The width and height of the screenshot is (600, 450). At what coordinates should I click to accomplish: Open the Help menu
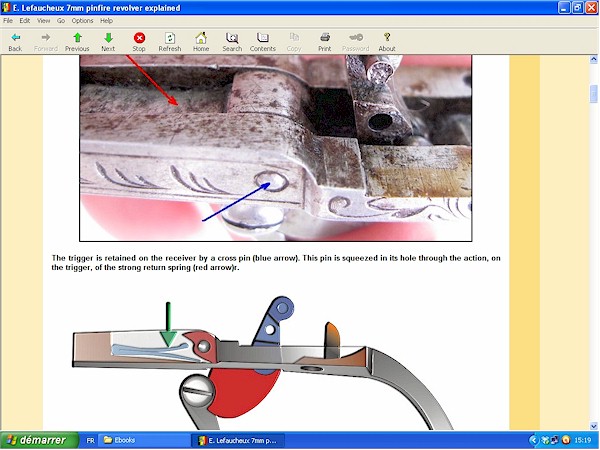coord(106,21)
